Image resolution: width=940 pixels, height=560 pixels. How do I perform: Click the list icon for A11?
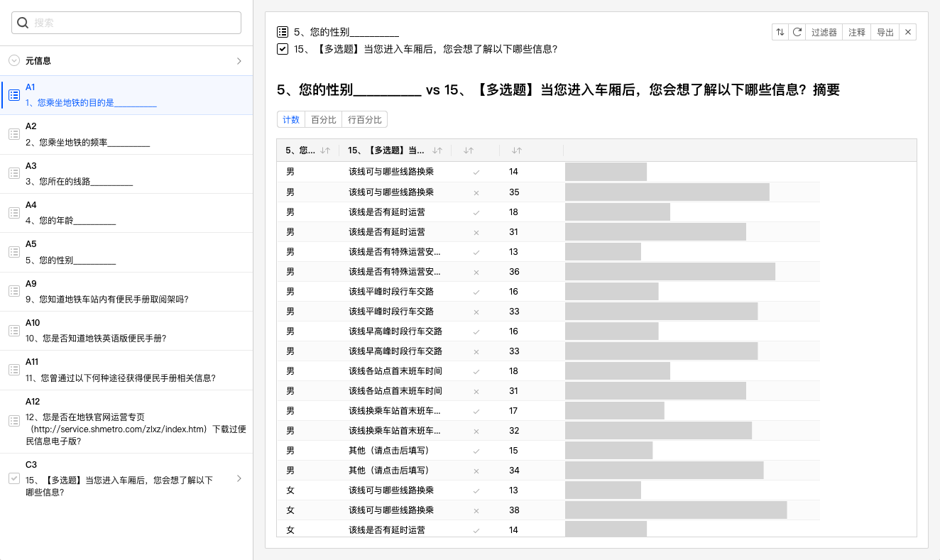click(x=13, y=370)
